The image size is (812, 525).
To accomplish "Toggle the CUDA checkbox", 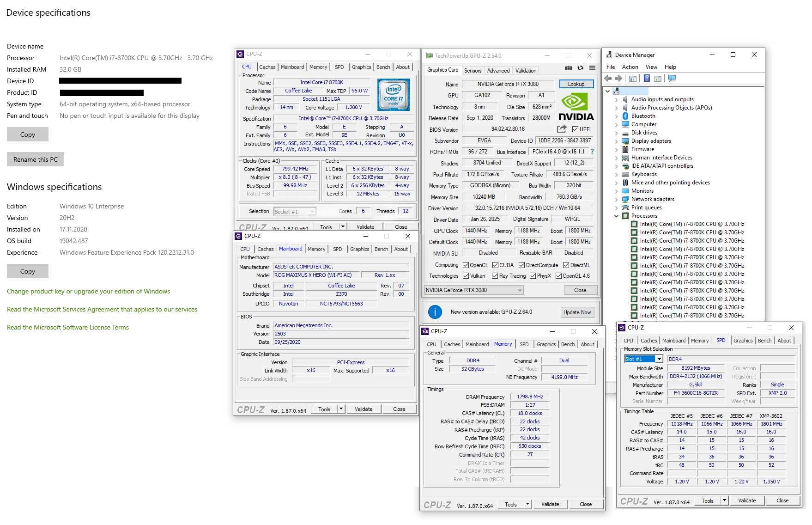I will [x=495, y=265].
